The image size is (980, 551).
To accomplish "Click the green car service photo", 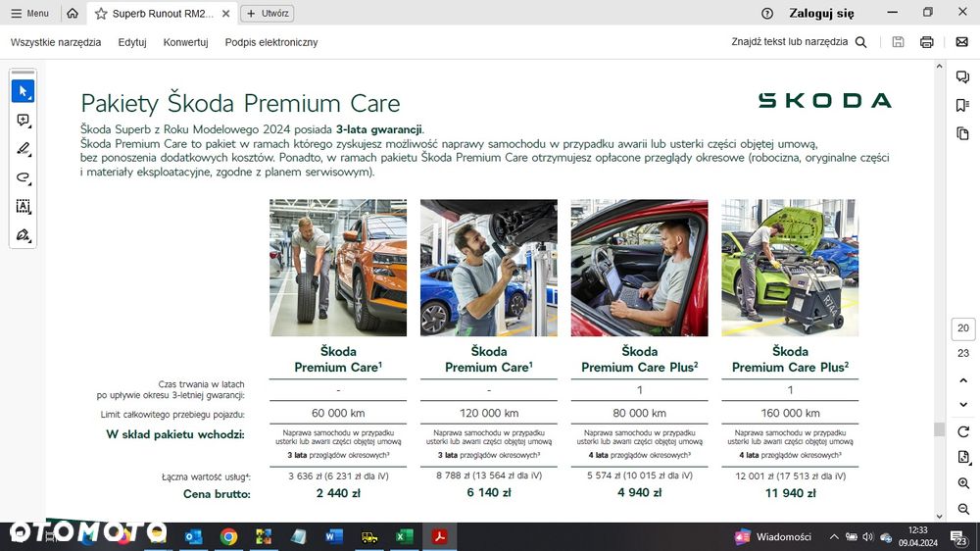I will [790, 268].
